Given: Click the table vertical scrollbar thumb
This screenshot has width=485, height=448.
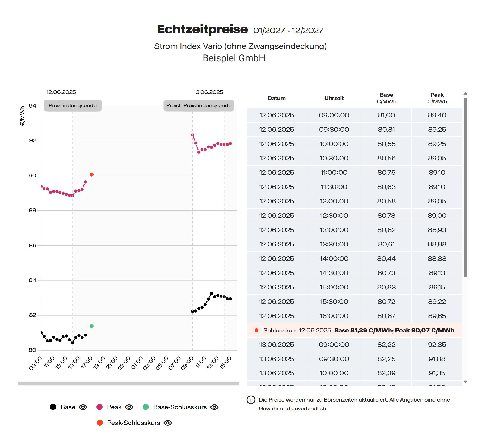Looking at the screenshot, I should (x=465, y=187).
